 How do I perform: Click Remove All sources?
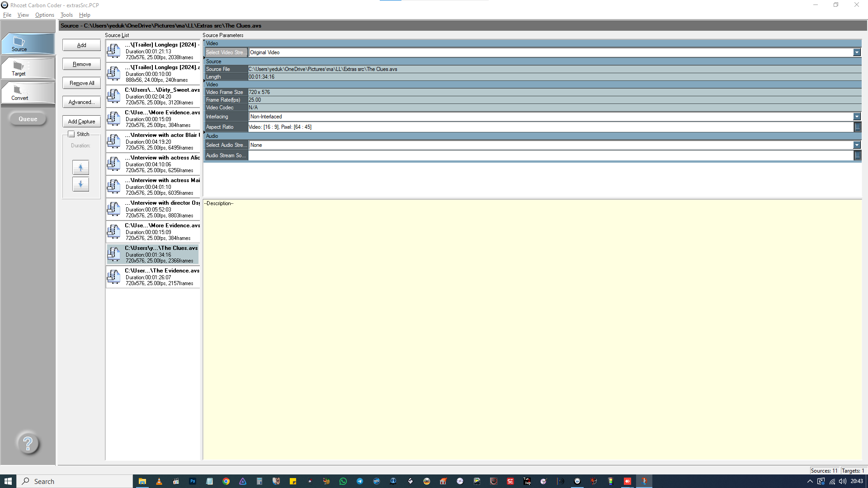point(81,83)
